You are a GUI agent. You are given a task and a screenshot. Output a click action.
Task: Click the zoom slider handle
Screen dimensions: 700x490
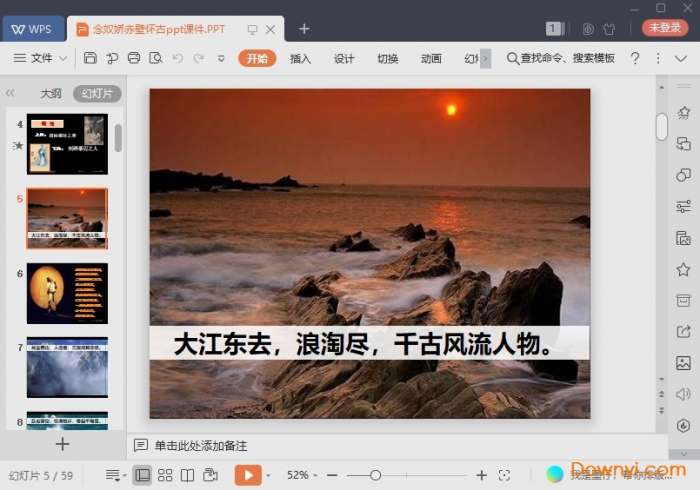[375, 475]
